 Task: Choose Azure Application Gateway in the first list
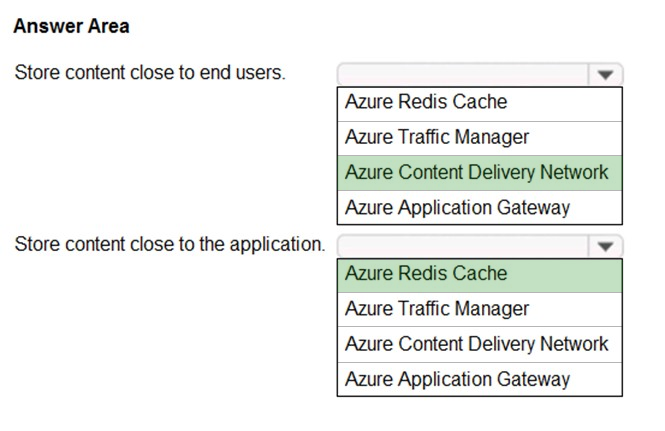tap(480, 207)
